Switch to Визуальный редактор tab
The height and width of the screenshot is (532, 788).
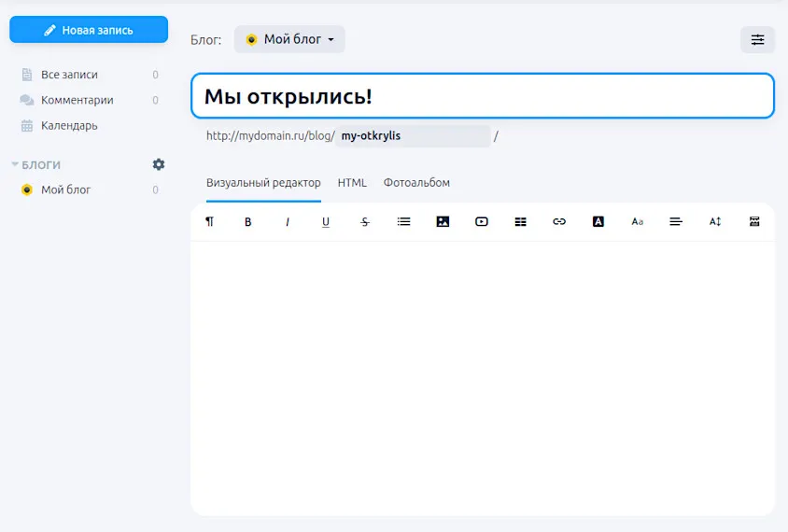tap(263, 183)
